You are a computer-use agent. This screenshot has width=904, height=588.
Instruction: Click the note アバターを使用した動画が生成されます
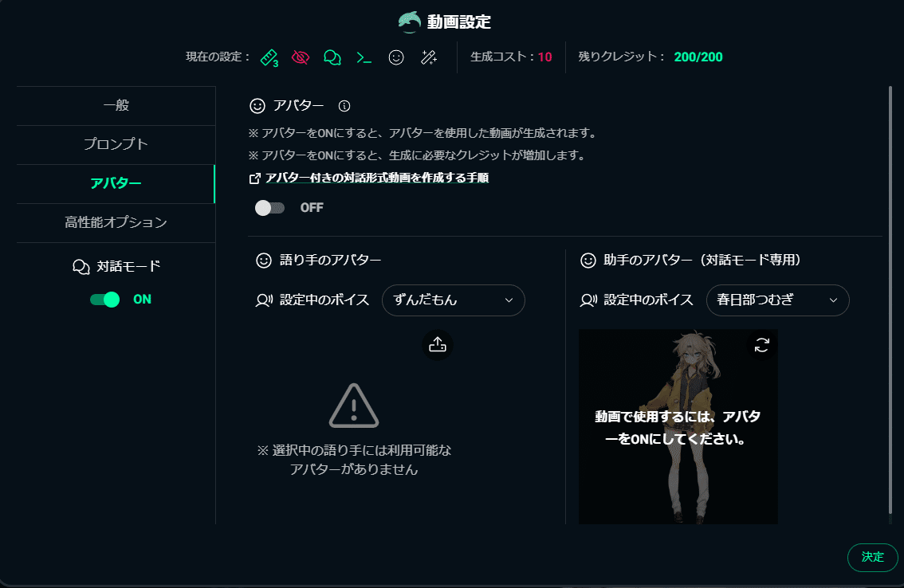[x=423, y=133]
